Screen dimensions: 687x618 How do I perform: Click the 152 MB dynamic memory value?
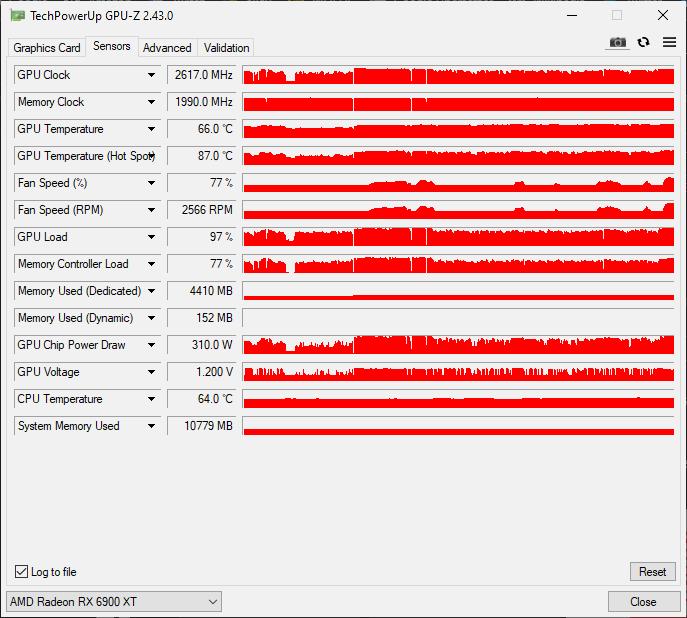202,318
